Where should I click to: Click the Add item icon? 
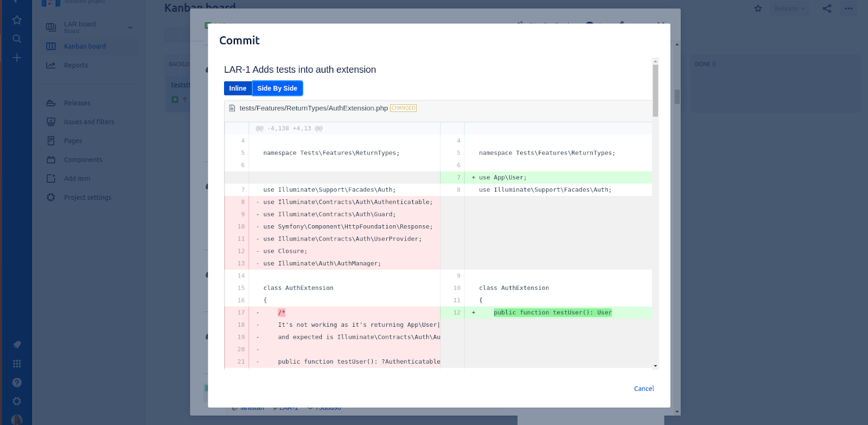click(x=51, y=179)
